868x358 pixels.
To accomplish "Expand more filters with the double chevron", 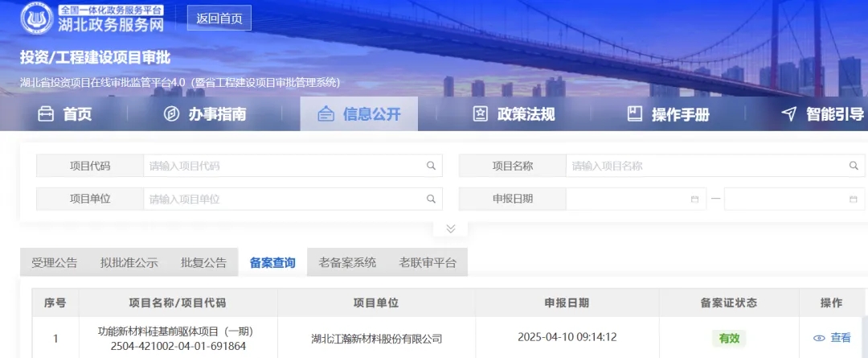I will [451, 228].
